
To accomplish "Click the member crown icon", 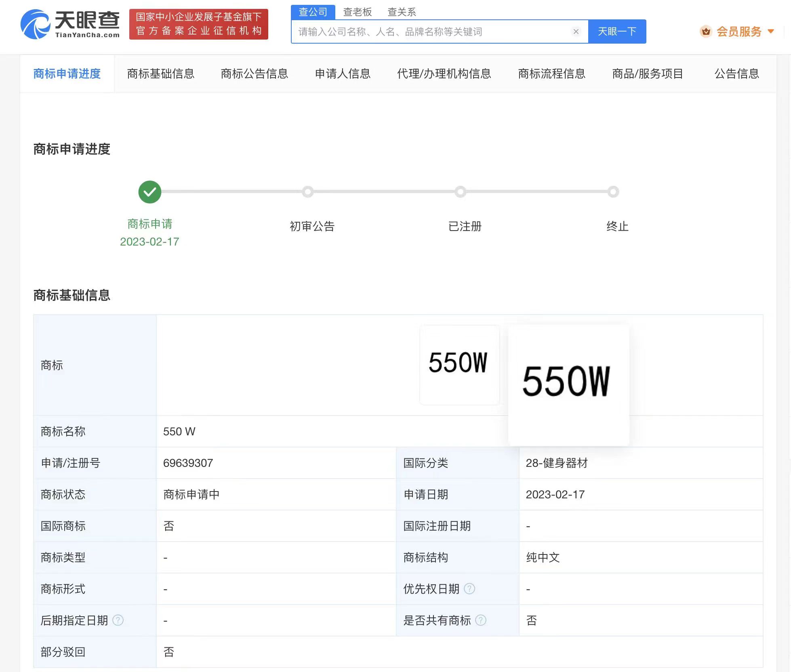I will [706, 31].
